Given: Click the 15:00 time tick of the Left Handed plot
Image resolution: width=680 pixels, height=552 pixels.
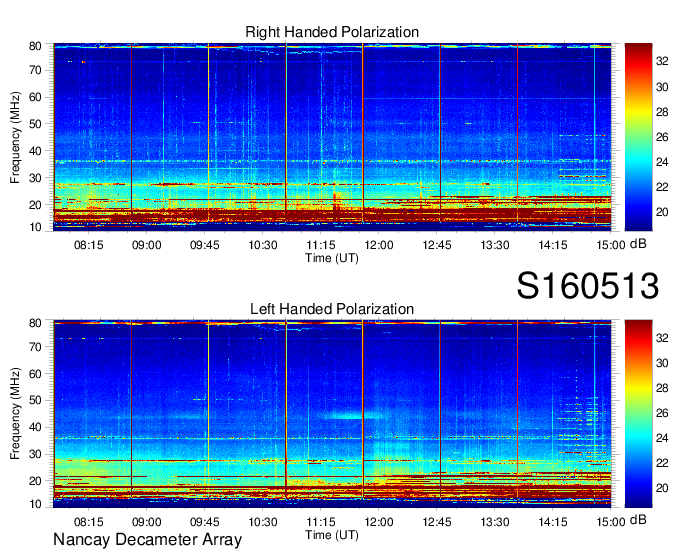Looking at the screenshot, I should (611, 522).
